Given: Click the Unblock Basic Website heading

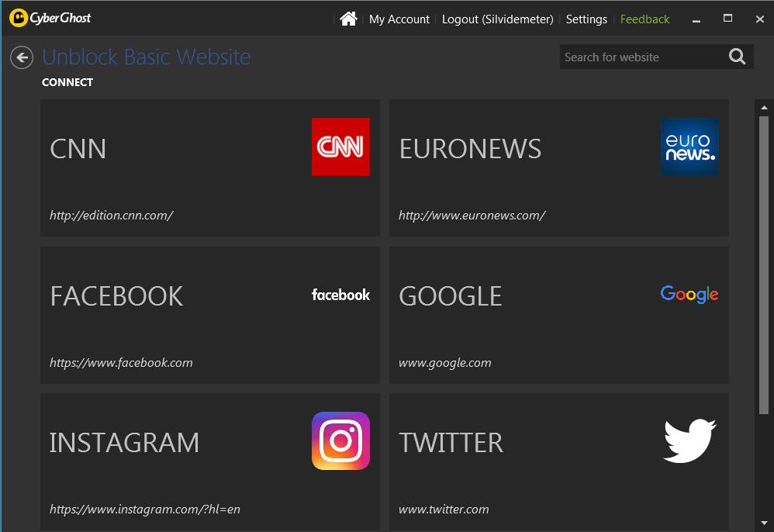Looking at the screenshot, I should 146,57.
